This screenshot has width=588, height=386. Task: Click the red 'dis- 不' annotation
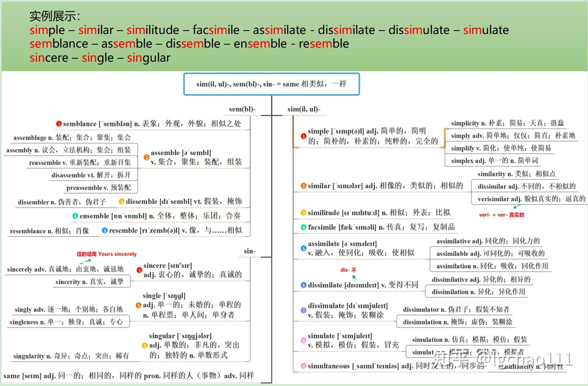coord(348,270)
